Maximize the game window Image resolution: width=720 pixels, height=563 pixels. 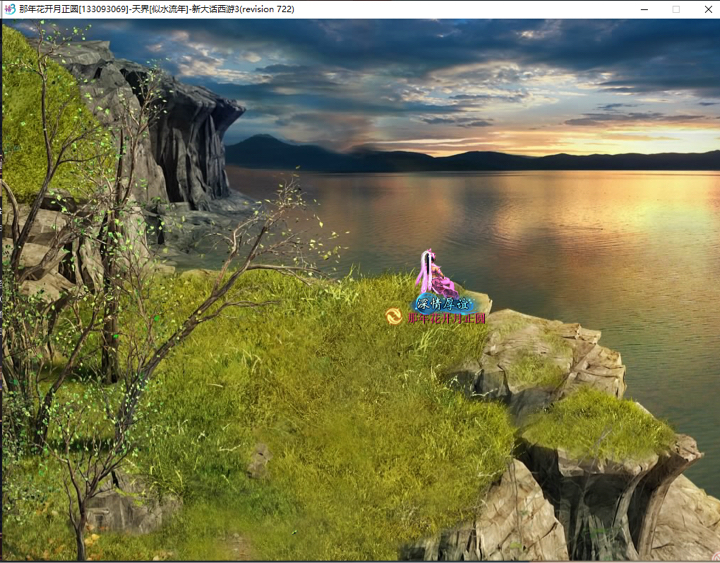(x=675, y=9)
